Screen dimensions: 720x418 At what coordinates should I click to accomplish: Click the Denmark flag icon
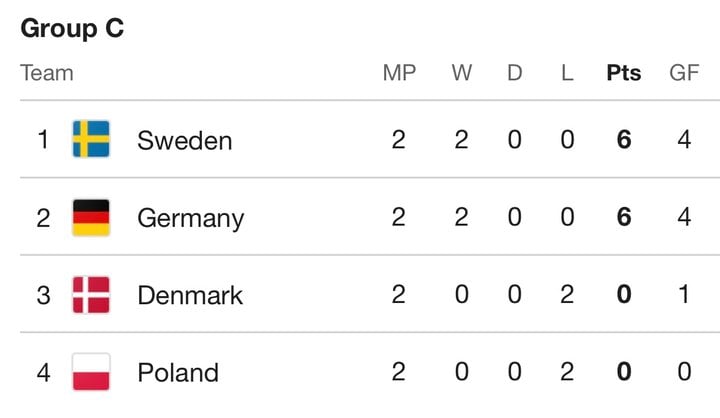point(91,294)
